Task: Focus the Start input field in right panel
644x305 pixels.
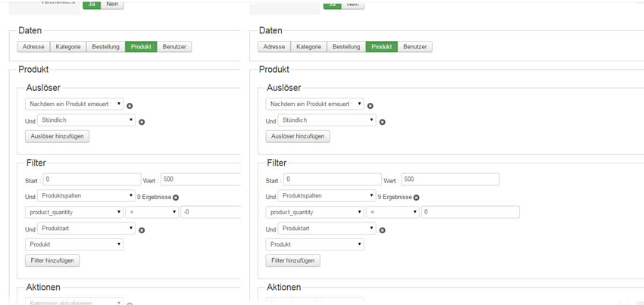Action: tap(332, 180)
